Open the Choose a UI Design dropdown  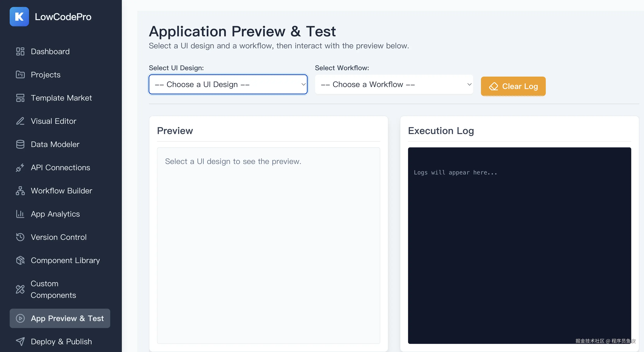point(228,85)
